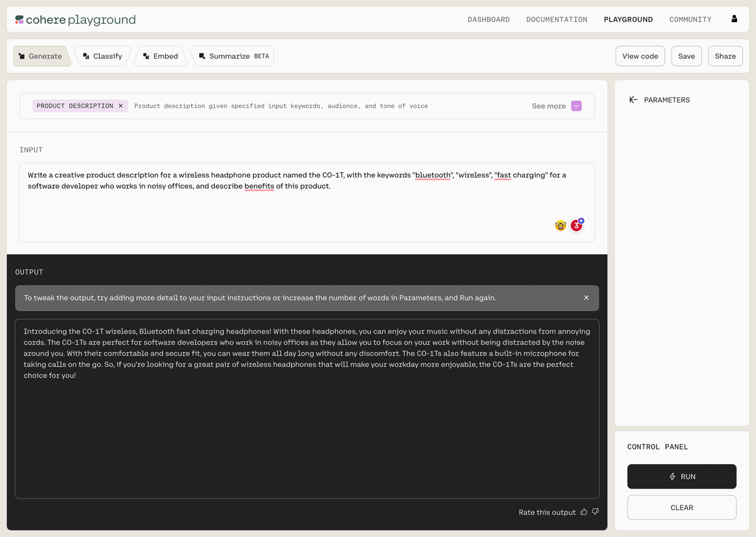Click the Cohere logo icon
Screen dimensions: 756x537
[20, 20]
